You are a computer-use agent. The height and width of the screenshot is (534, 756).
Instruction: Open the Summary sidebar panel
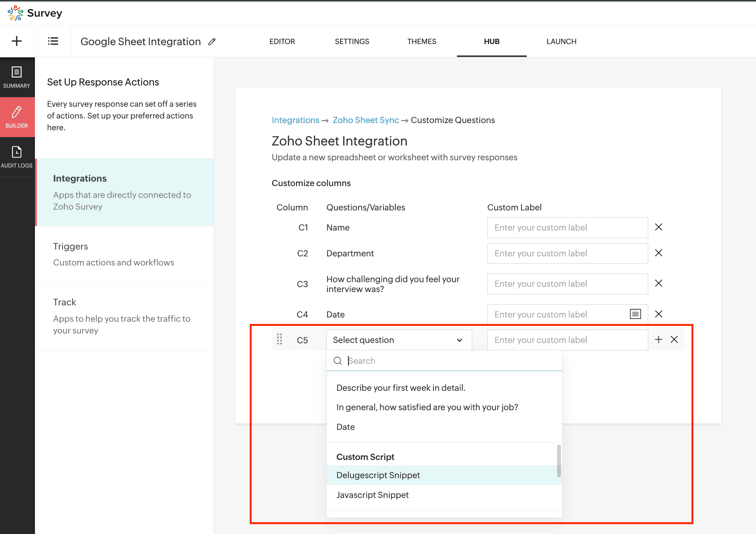(x=17, y=77)
